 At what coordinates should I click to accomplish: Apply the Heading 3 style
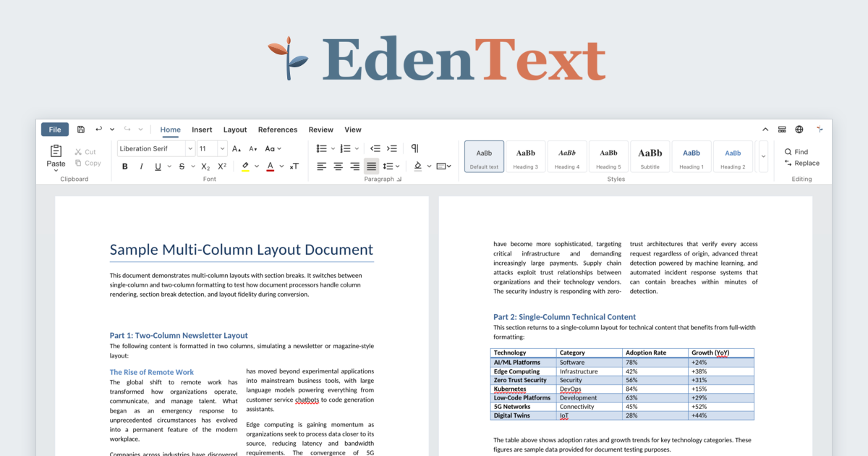[526, 156]
